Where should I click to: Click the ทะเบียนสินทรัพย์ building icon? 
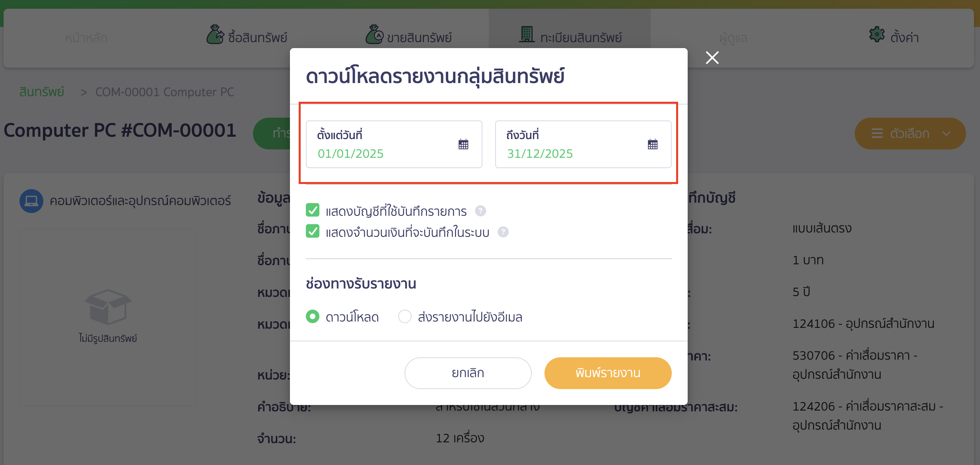[527, 34]
